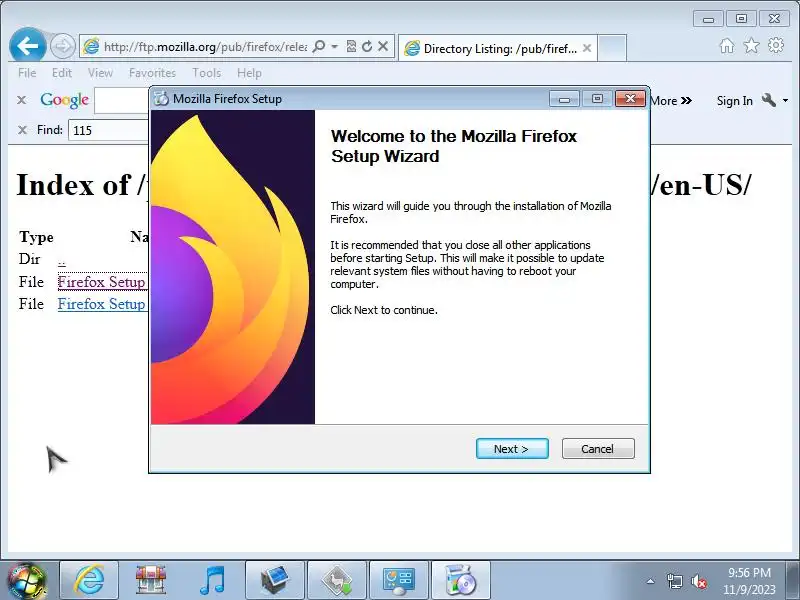Screen dimensions: 800x600
Task: Go back using Internet Explorer back arrow
Action: coord(28,46)
